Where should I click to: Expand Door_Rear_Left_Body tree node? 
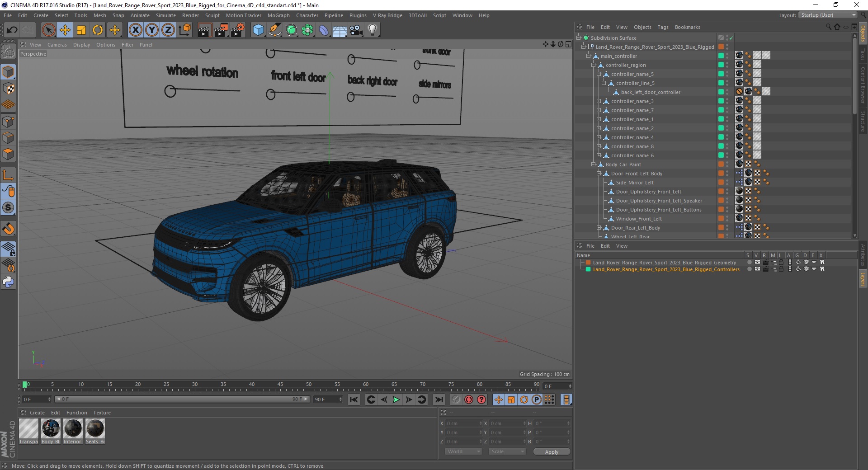tap(599, 228)
